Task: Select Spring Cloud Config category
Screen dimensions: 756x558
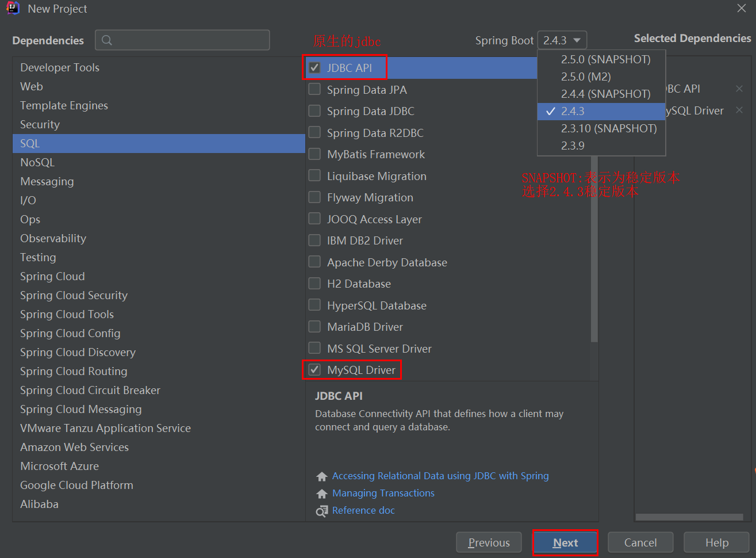Action: point(159,333)
